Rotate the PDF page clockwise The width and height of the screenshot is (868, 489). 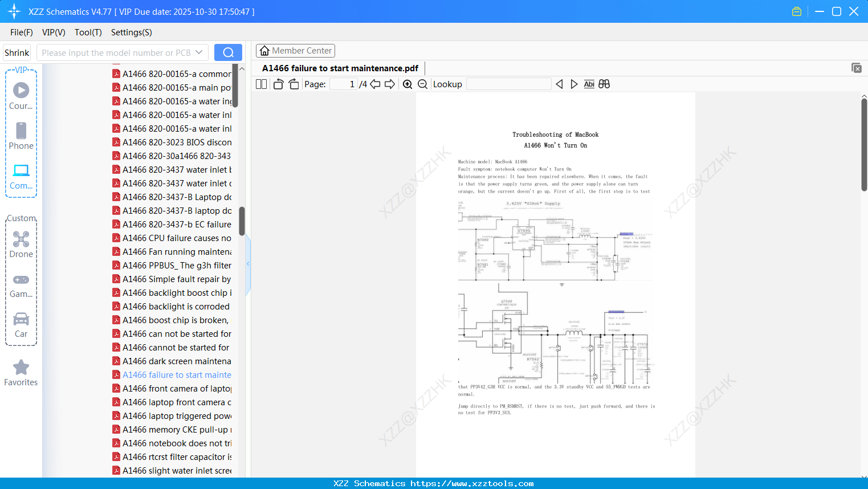tap(294, 84)
